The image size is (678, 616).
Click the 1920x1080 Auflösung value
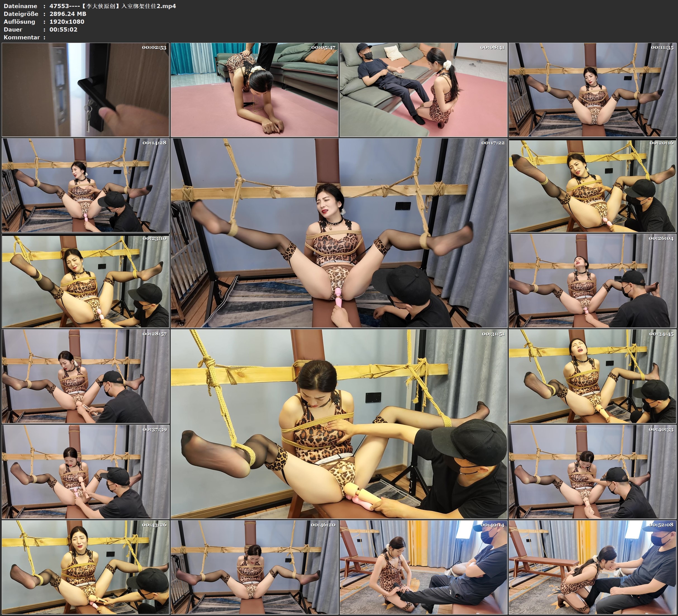pos(66,22)
